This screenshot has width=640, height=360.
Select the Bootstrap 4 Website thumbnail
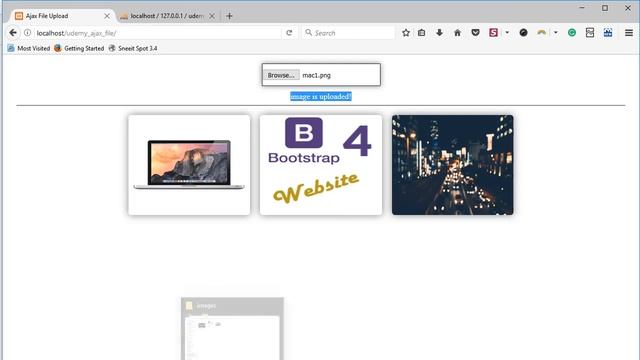[321, 165]
